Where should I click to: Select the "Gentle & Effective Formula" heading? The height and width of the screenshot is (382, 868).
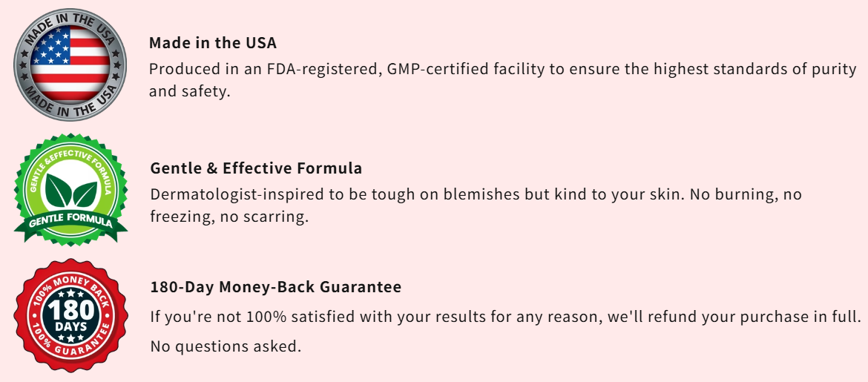click(x=256, y=168)
